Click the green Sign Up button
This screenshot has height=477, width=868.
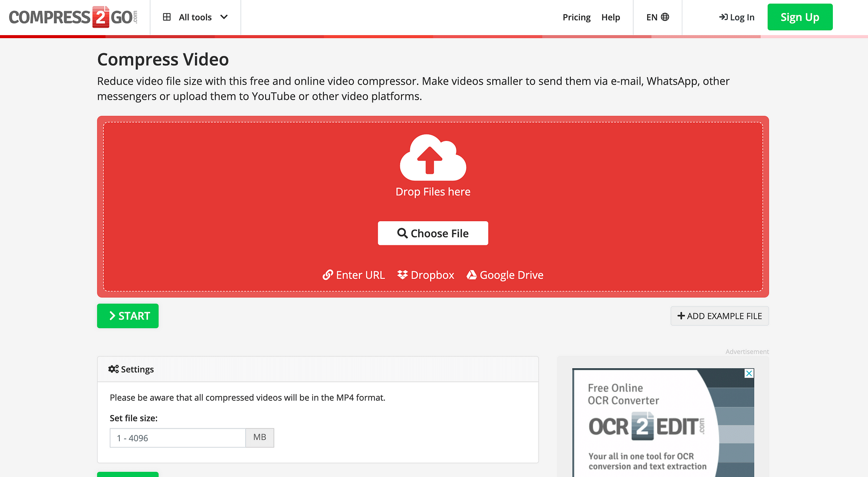coord(800,17)
